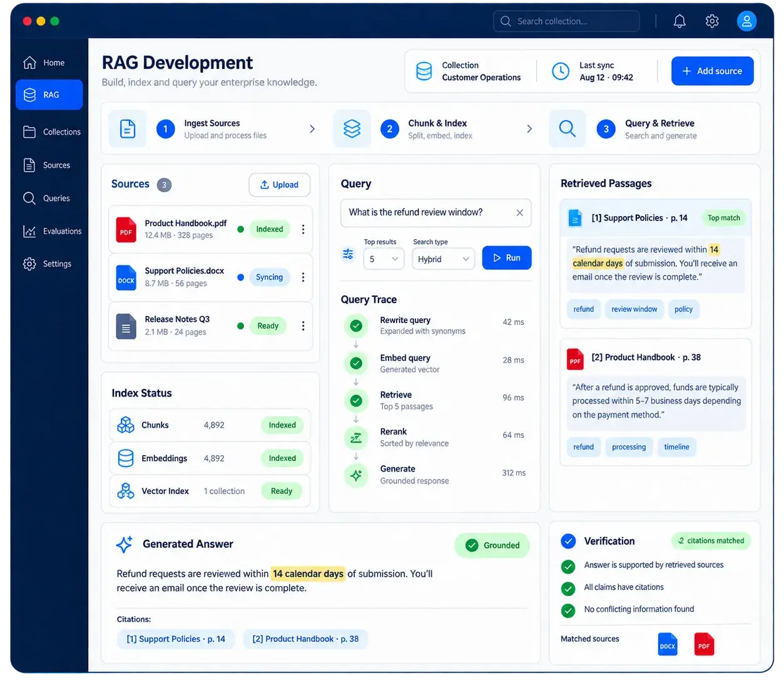Click check beside All claims have citations

coord(568,589)
